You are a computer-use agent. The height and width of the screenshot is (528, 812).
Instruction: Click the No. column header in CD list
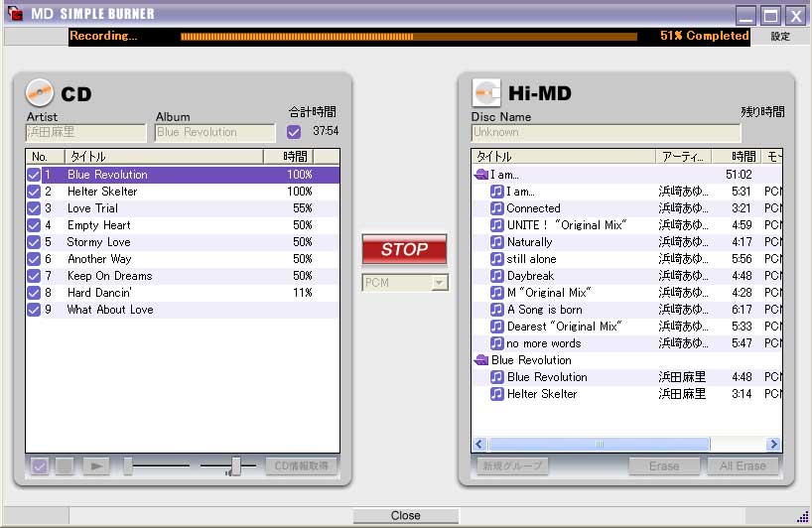[45, 157]
